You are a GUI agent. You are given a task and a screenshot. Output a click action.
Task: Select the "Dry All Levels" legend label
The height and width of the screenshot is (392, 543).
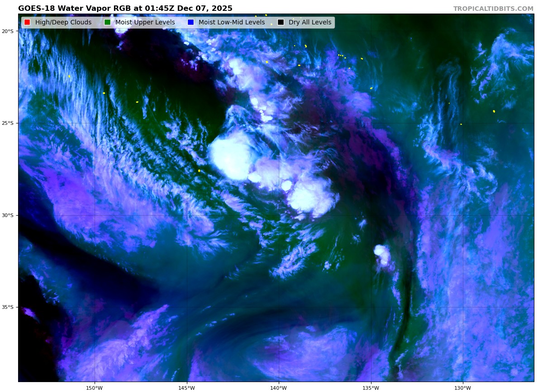click(x=310, y=23)
